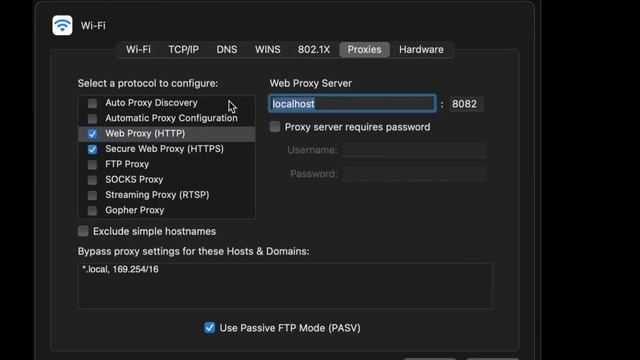Click the Username input field
640x360 pixels.
[x=414, y=150]
